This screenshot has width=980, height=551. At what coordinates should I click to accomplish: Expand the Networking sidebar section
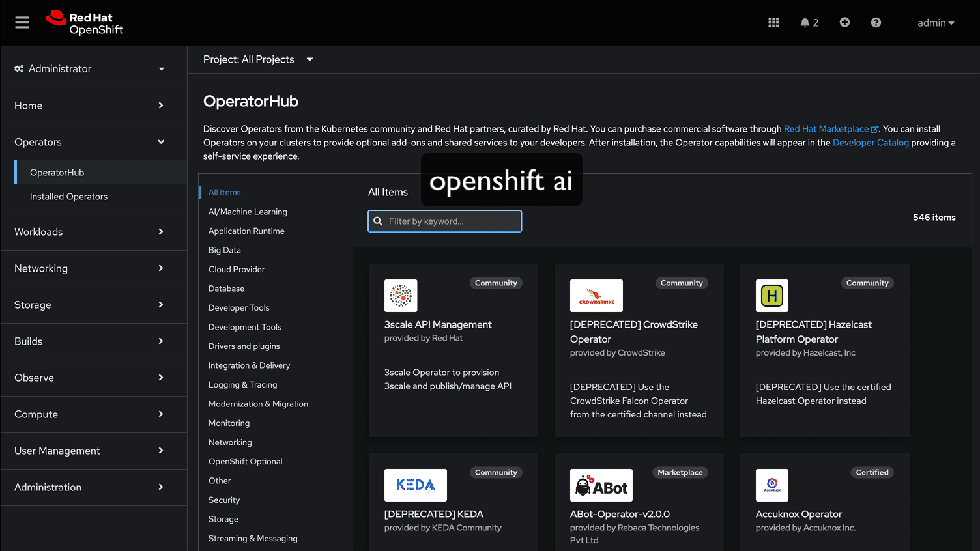pos(94,268)
